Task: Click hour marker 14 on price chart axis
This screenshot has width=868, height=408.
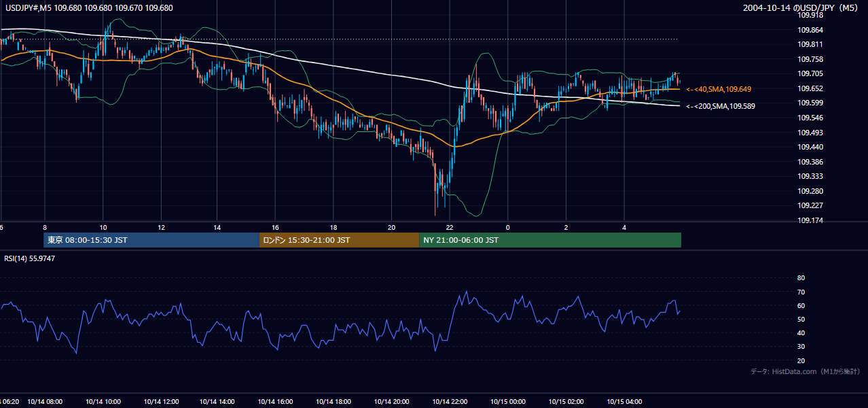Action: [x=217, y=227]
